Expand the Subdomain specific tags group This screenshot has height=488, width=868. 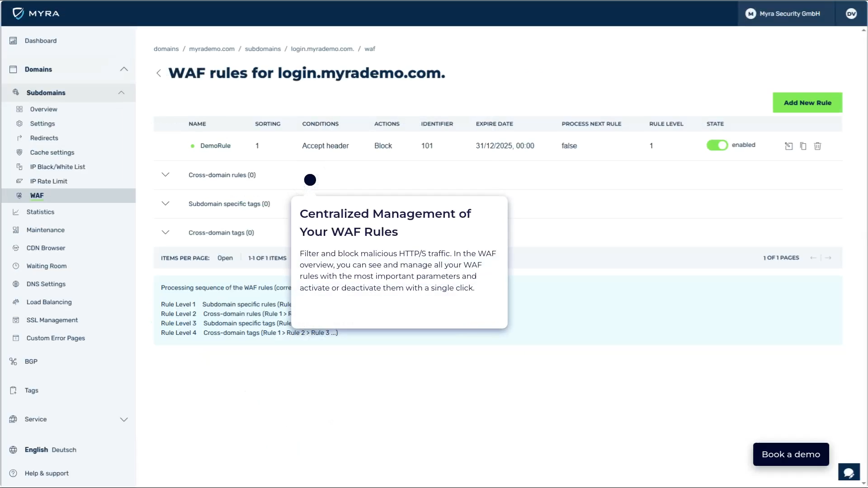tap(165, 203)
